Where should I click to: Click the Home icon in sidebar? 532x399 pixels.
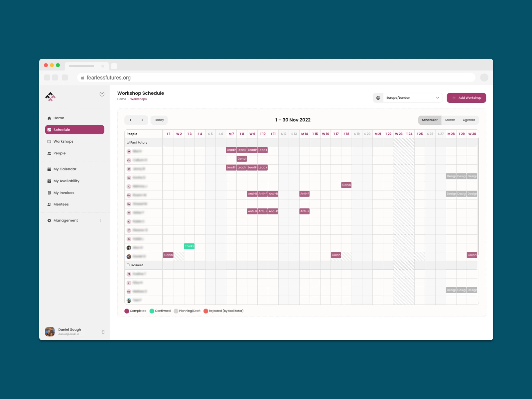[x=49, y=118]
